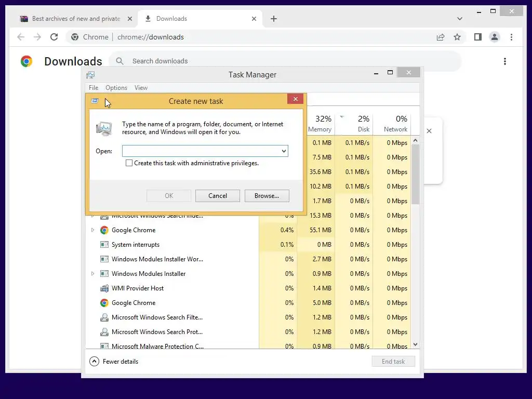Screen dimensions: 532x399
Task: Select the WMI Provider Host row
Action: click(248, 288)
